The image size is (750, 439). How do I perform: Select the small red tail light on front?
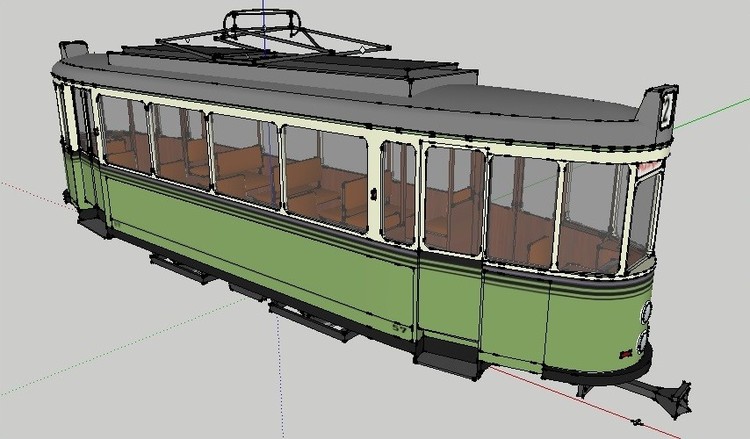pyautogui.click(x=626, y=354)
